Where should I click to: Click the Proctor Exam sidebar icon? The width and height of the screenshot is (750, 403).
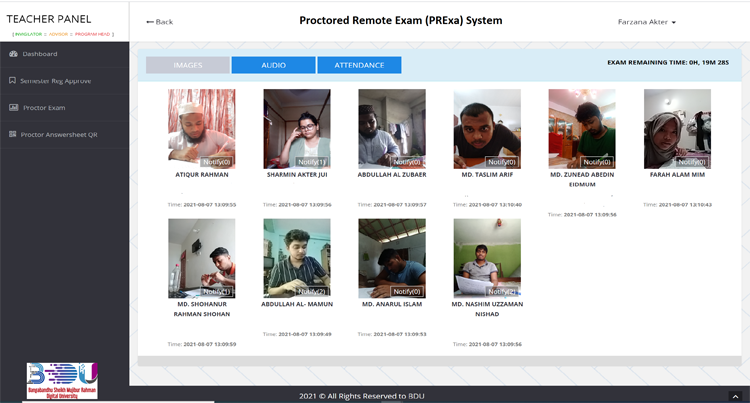(13, 108)
